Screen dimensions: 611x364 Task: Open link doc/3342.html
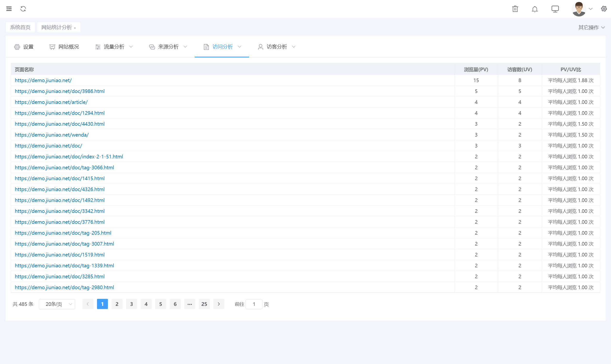pos(60,211)
